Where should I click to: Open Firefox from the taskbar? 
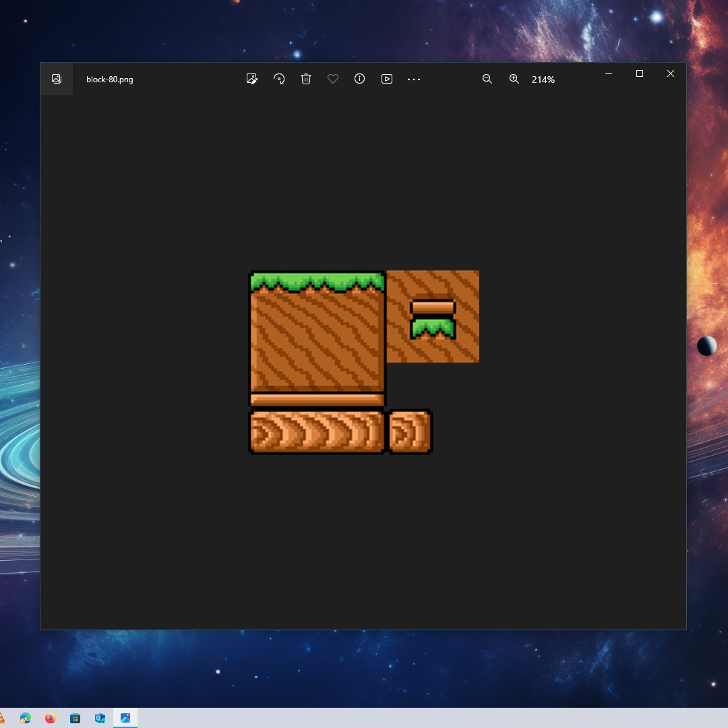point(50,717)
